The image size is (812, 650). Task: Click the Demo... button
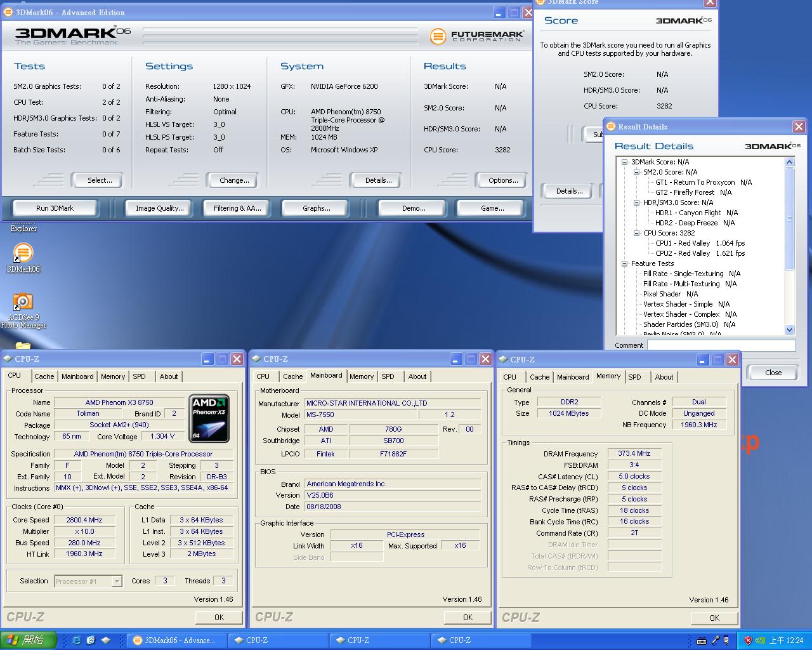[414, 208]
